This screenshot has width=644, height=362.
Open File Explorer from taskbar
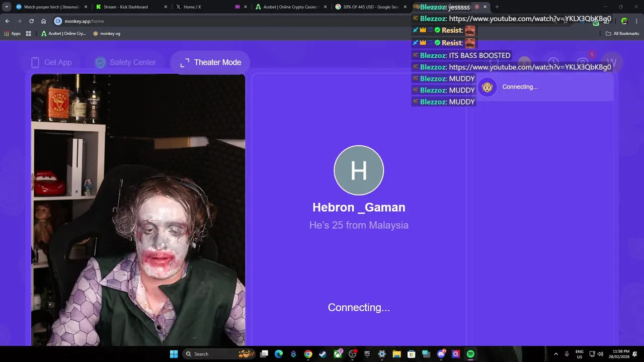pyautogui.click(x=396, y=354)
